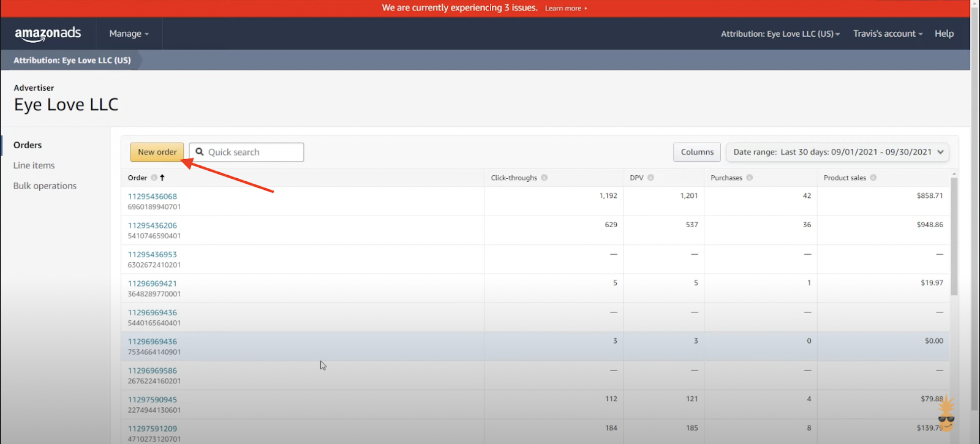Viewport: 980px width, 444px height.
Task: Click the info icon beside Order column header
Action: (154, 178)
